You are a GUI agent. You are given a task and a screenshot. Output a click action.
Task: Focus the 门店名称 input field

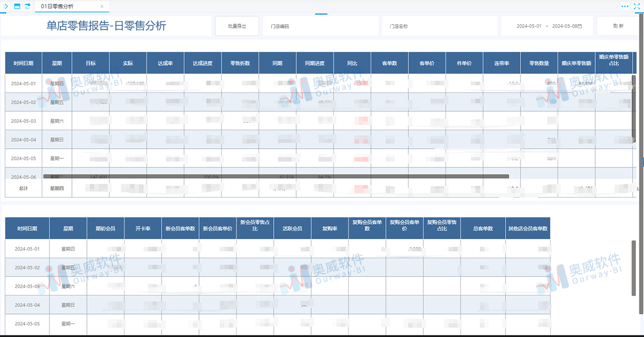click(439, 26)
